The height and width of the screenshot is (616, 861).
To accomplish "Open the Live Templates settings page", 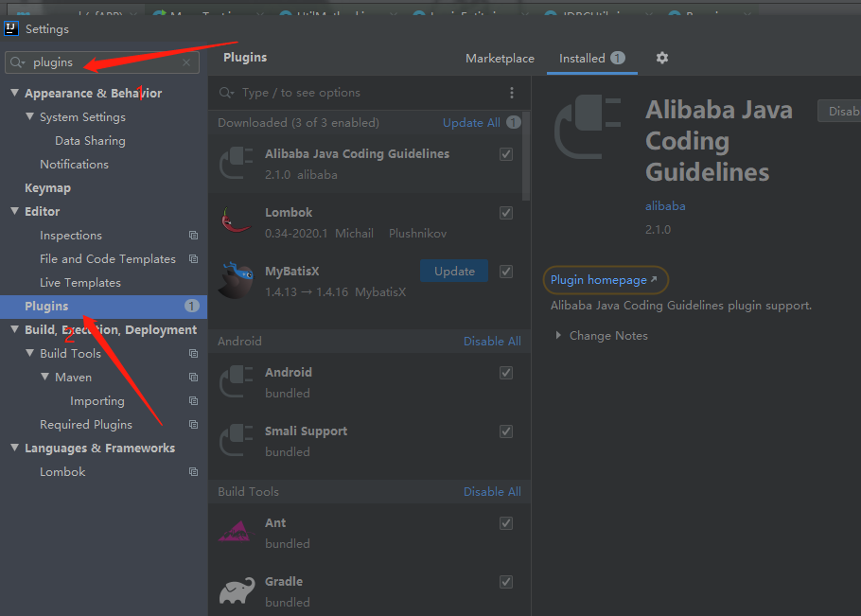I will [80, 282].
